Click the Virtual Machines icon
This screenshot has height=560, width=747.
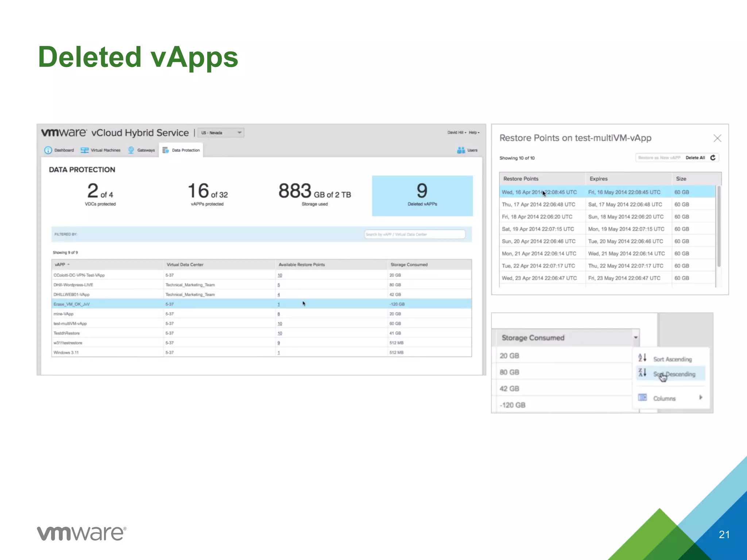click(85, 150)
